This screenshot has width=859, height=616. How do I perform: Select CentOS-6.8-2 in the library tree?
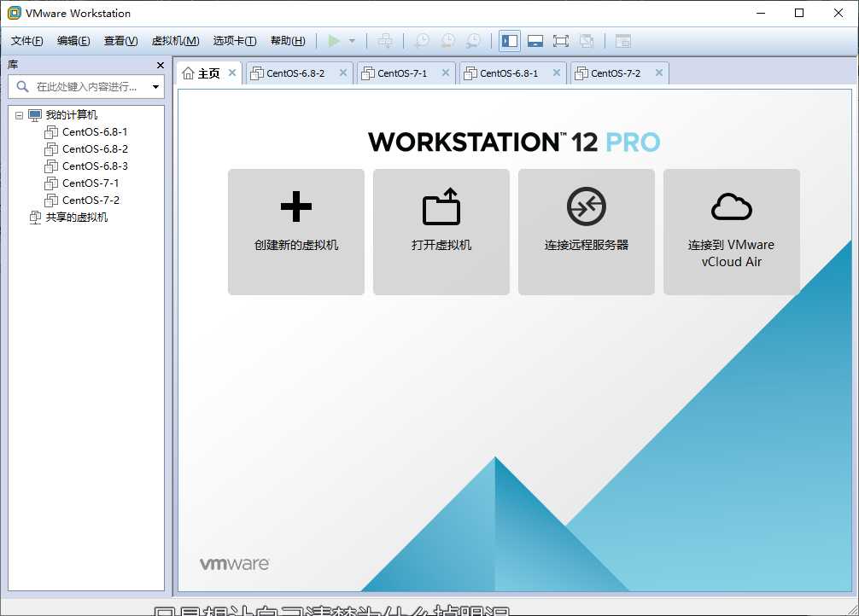click(x=95, y=149)
